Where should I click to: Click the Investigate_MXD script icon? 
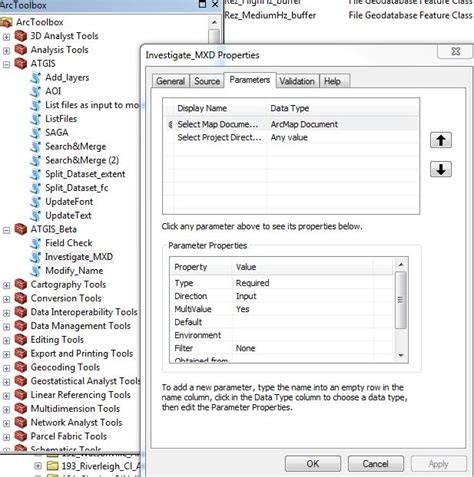click(x=35, y=257)
